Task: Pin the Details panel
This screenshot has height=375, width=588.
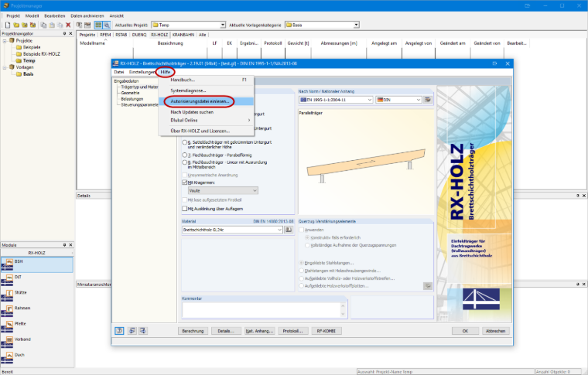Action: click(578, 196)
